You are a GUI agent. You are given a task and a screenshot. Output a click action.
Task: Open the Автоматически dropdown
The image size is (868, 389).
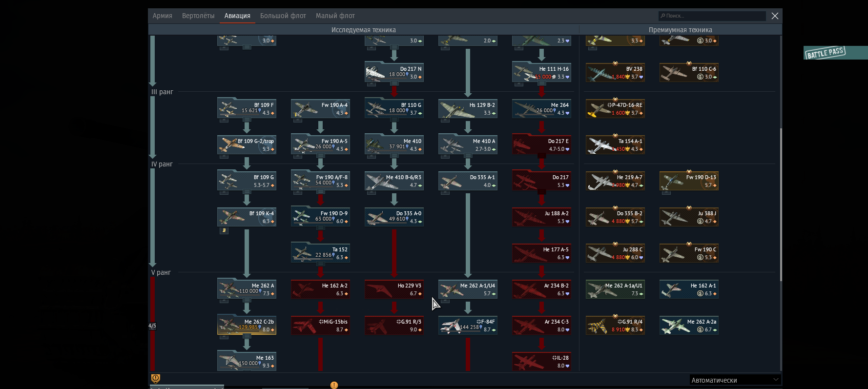tap(735, 380)
